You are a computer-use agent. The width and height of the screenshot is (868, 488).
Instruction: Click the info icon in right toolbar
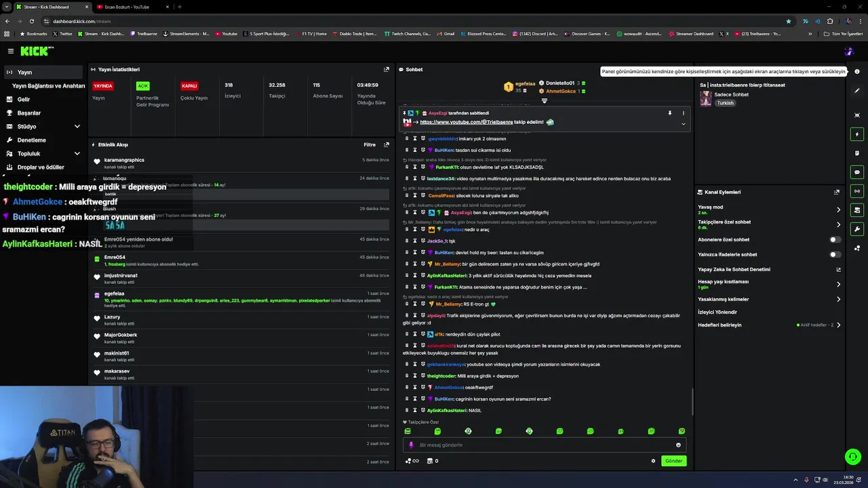[x=857, y=72]
